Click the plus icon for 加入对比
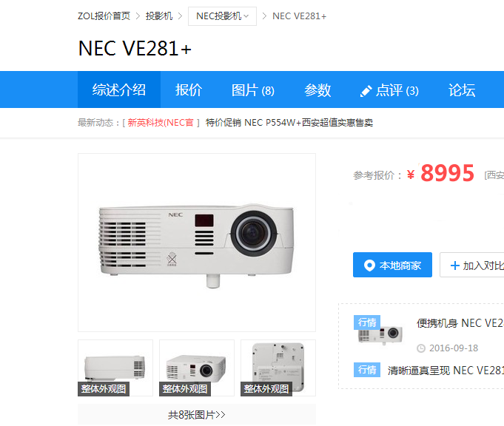 (455, 266)
